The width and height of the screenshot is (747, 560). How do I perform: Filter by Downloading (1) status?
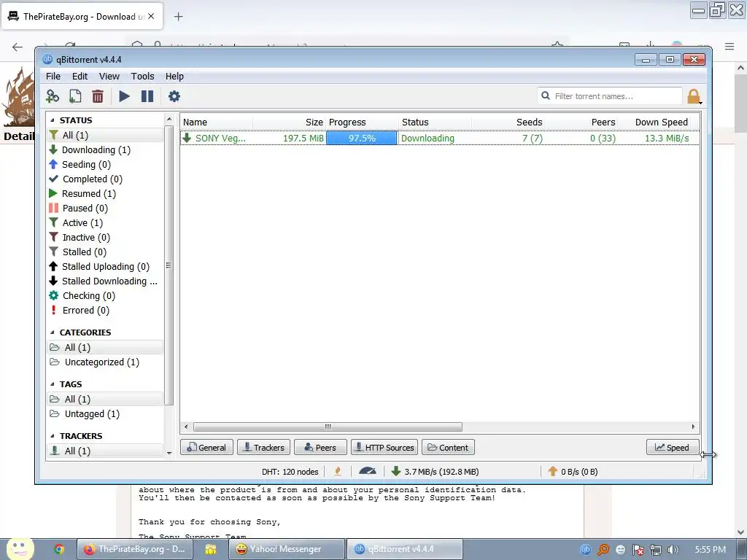click(105, 150)
